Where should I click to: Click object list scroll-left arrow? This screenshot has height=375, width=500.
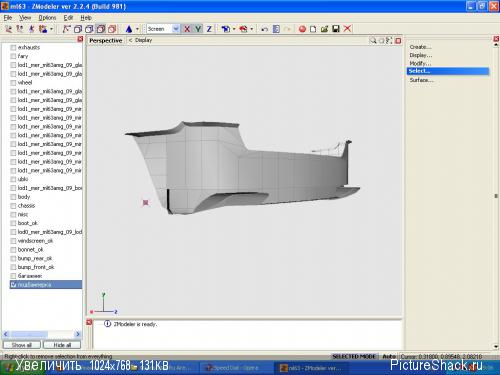(x=5, y=334)
